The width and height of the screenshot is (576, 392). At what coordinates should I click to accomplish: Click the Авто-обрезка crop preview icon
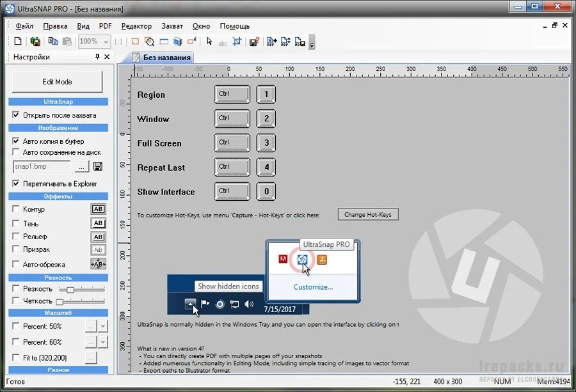98,264
